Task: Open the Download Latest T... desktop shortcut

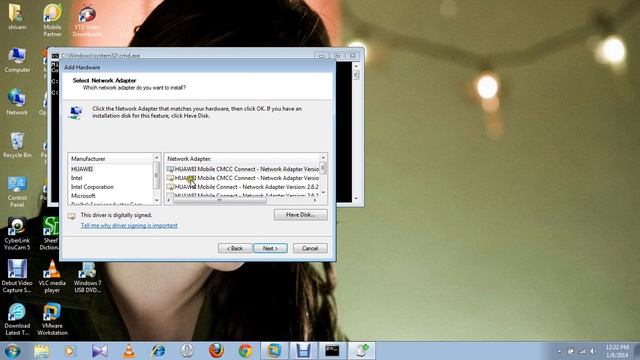Action: [17, 319]
